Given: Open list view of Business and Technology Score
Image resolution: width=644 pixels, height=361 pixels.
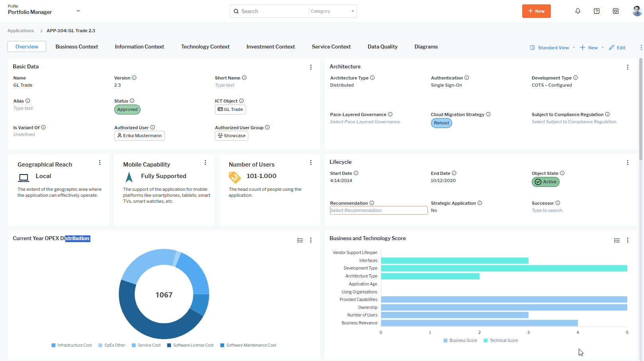Looking at the screenshot, I should [x=617, y=240].
